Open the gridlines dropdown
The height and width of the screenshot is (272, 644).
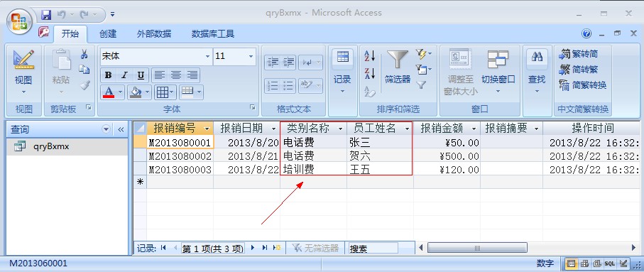[x=165, y=92]
